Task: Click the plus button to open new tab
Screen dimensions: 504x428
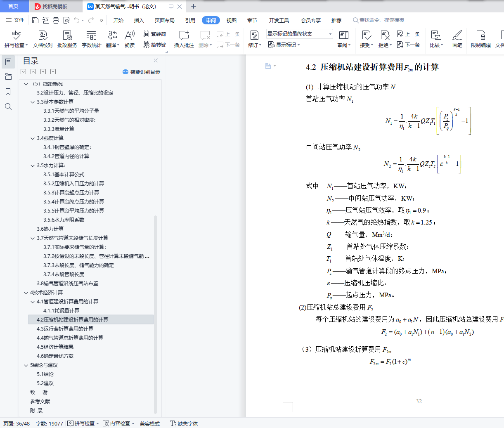Action: [x=194, y=6]
